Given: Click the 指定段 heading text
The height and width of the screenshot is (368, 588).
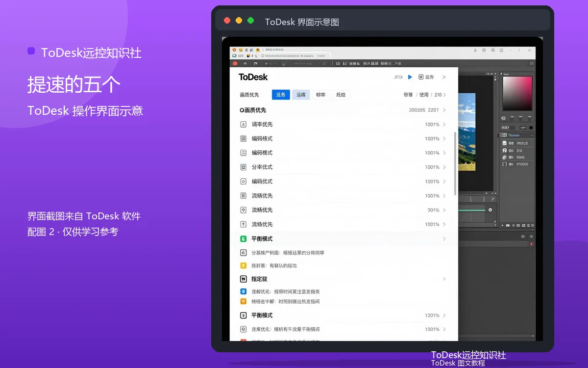Looking at the screenshot, I should [x=259, y=279].
